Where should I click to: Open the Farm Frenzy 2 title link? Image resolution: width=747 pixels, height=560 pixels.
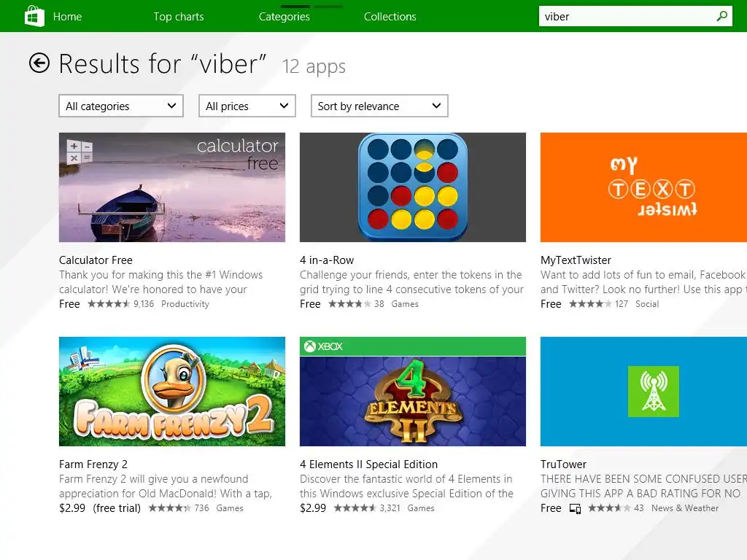pyautogui.click(x=93, y=464)
